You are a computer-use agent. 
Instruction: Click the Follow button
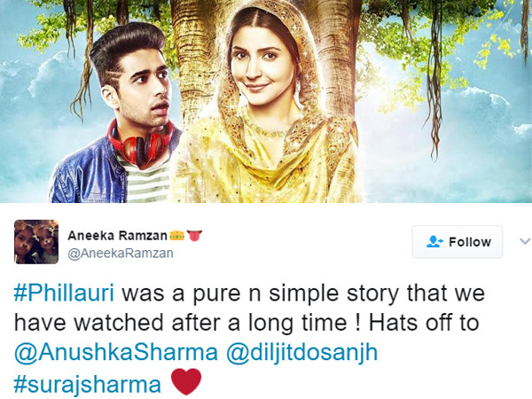pos(457,242)
